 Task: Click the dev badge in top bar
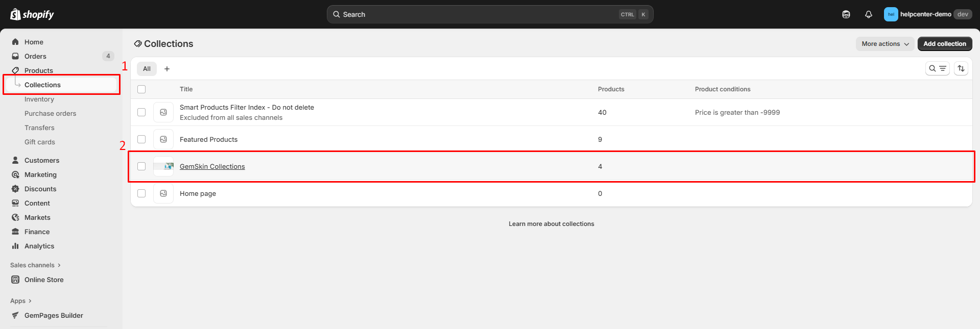point(963,14)
